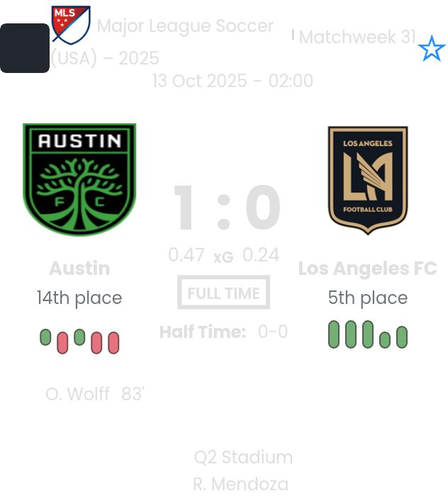Click the xG label between the values
Image resolution: width=448 pixels, height=503 pixels.
click(223, 257)
